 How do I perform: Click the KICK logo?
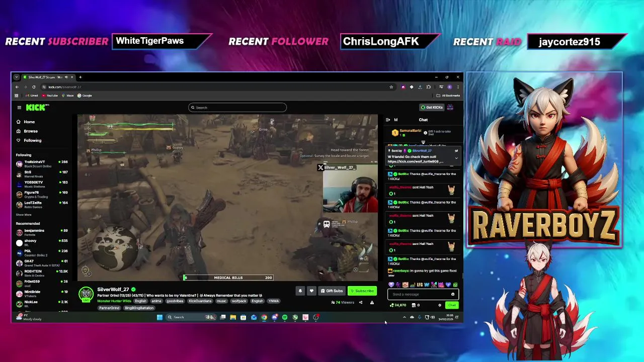click(37, 107)
